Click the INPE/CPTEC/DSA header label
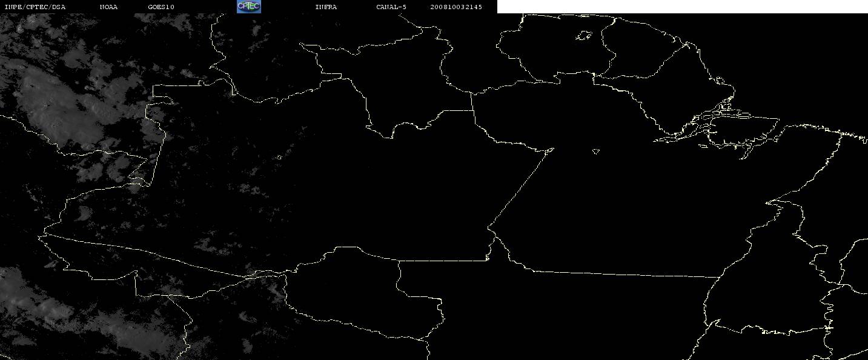This screenshot has height=360, width=868. (x=35, y=7)
